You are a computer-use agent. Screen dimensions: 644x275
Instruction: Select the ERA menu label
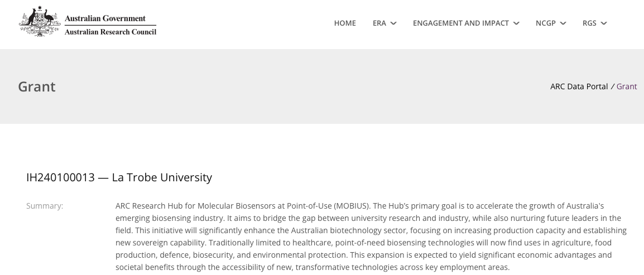[379, 23]
